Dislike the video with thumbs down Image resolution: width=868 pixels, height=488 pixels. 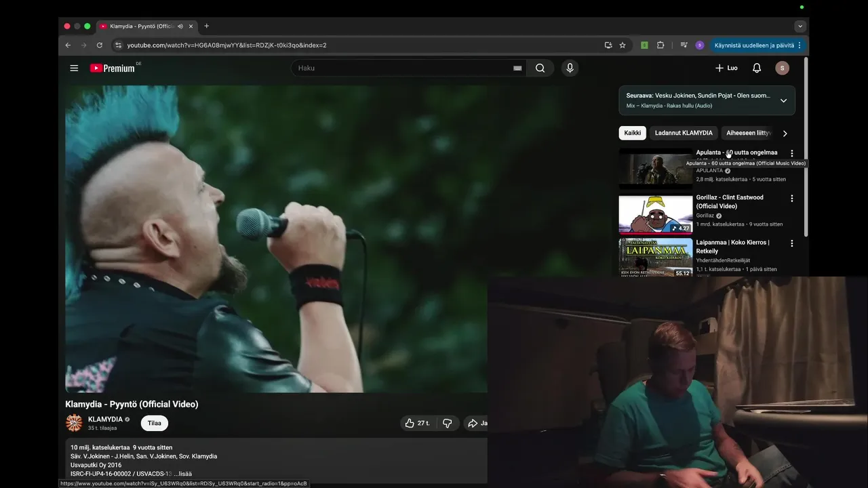click(x=448, y=423)
